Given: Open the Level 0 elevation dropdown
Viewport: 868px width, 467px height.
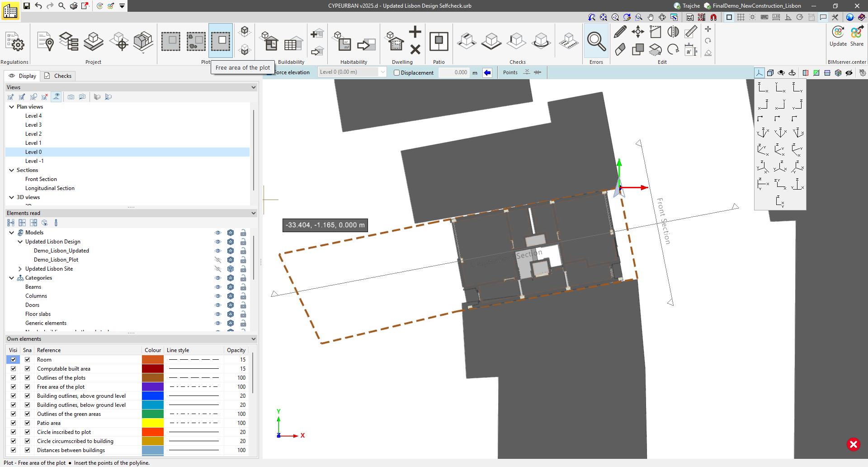Looking at the screenshot, I should tap(382, 72).
